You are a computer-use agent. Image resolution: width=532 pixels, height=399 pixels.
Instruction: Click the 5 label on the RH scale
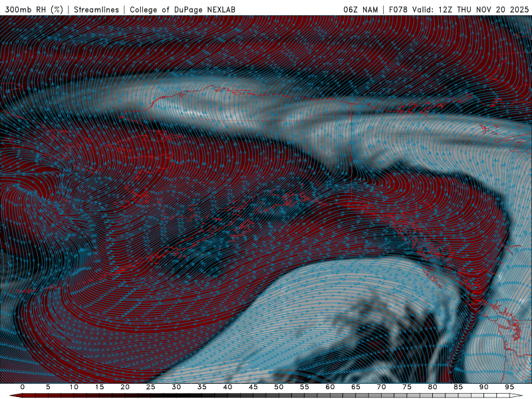tap(48, 387)
